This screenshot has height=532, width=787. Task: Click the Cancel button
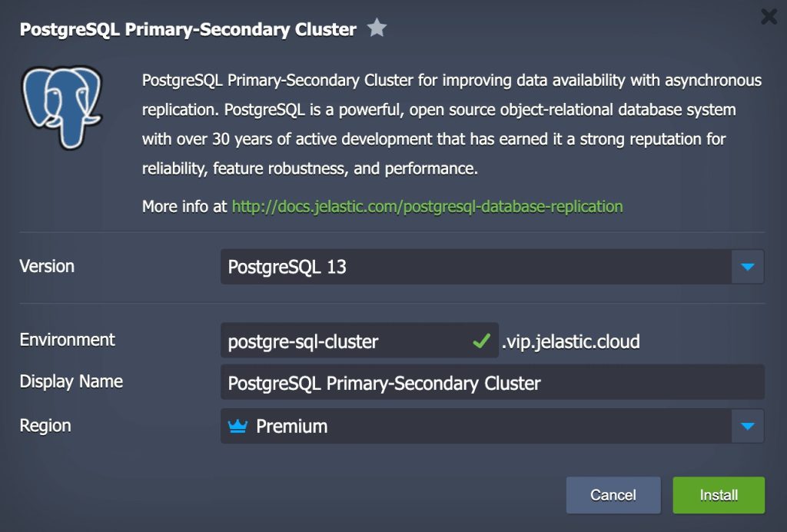coord(613,495)
